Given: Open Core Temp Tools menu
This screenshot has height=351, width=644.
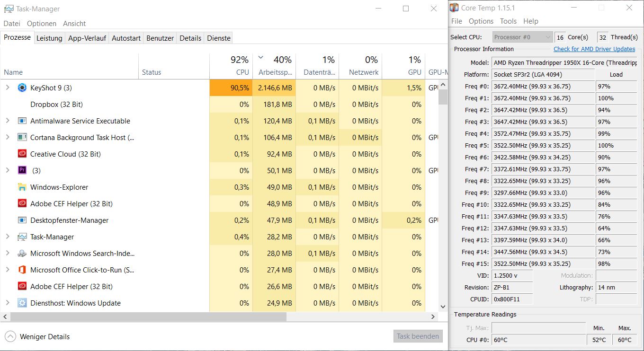Looking at the screenshot, I should (508, 21).
